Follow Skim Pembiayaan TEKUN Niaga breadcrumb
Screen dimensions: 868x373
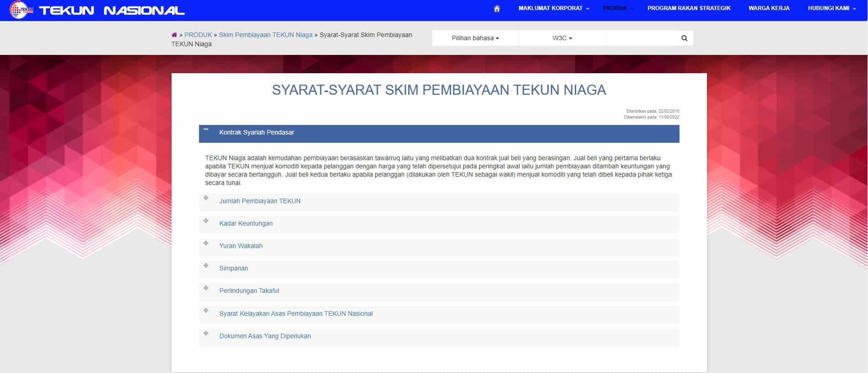point(266,35)
